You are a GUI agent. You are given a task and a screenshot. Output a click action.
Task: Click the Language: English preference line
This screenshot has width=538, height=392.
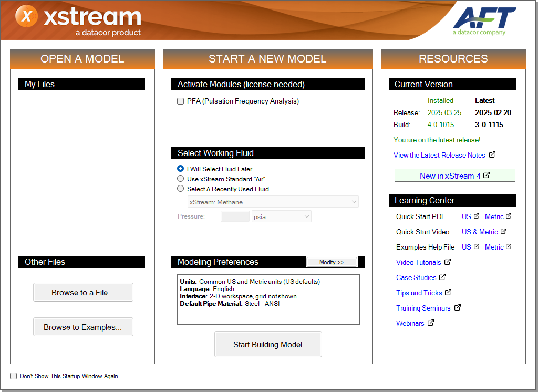click(207, 289)
